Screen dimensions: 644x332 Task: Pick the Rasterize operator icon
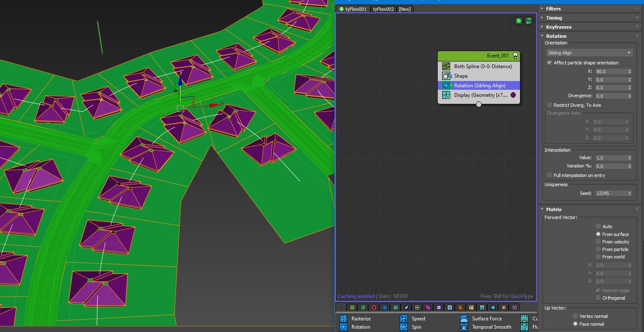(343, 319)
